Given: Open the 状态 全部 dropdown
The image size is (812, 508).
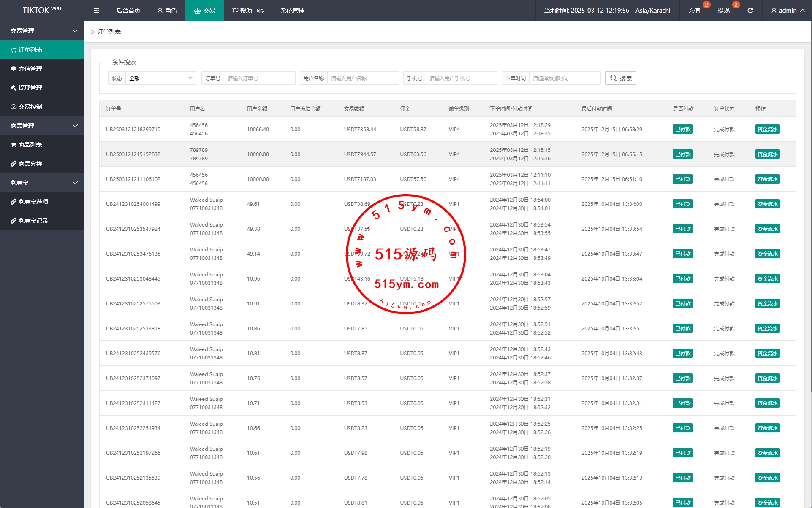Looking at the screenshot, I should point(160,78).
